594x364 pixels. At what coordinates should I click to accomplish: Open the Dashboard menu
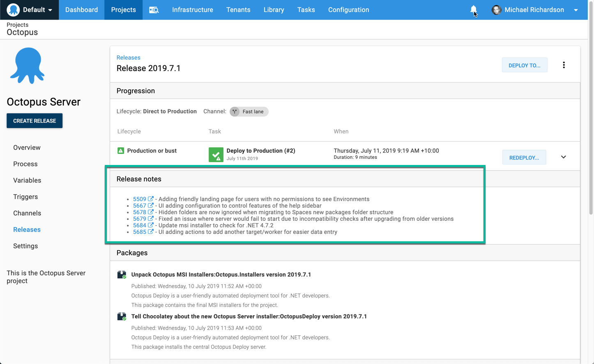pyautogui.click(x=81, y=10)
